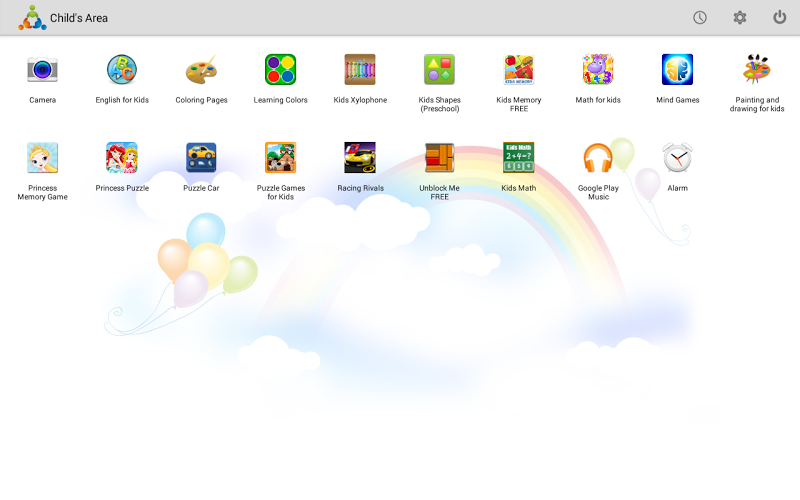Select the "Coloring Pages" label

click(x=201, y=101)
